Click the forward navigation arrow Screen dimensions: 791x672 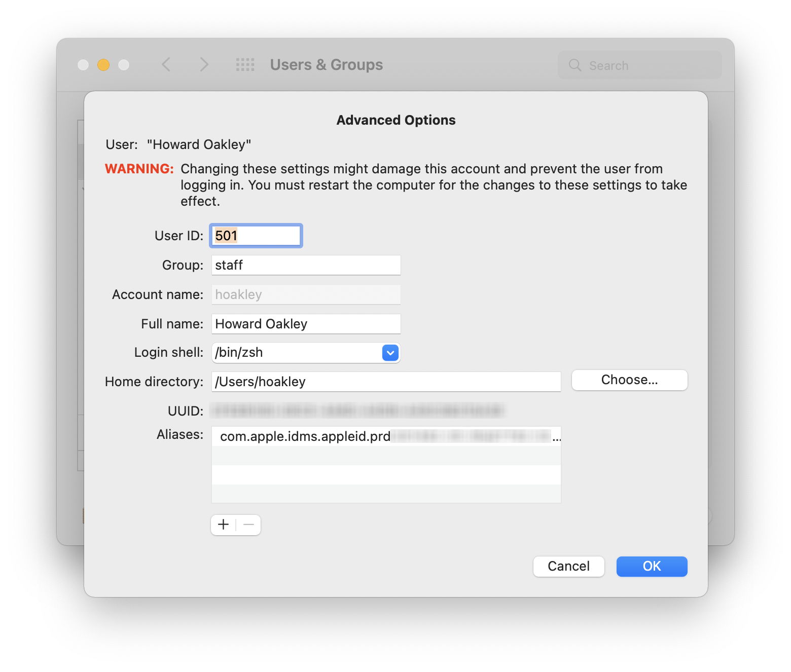coord(203,64)
